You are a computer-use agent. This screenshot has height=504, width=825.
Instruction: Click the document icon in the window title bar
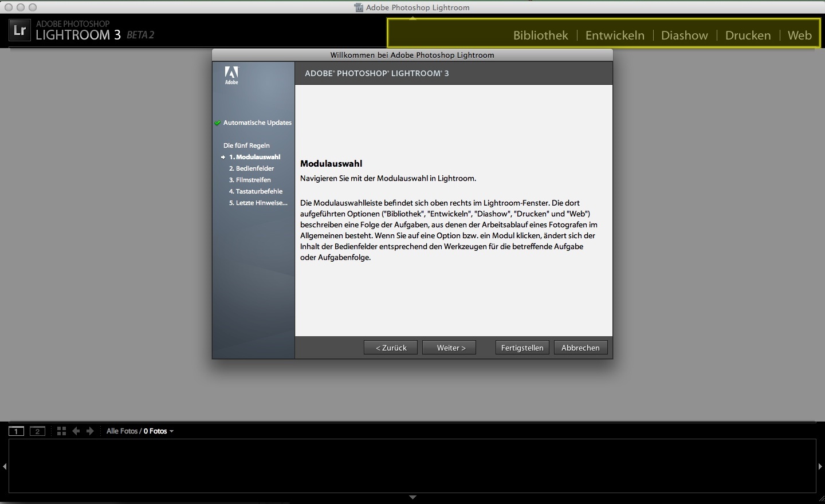coord(359,7)
